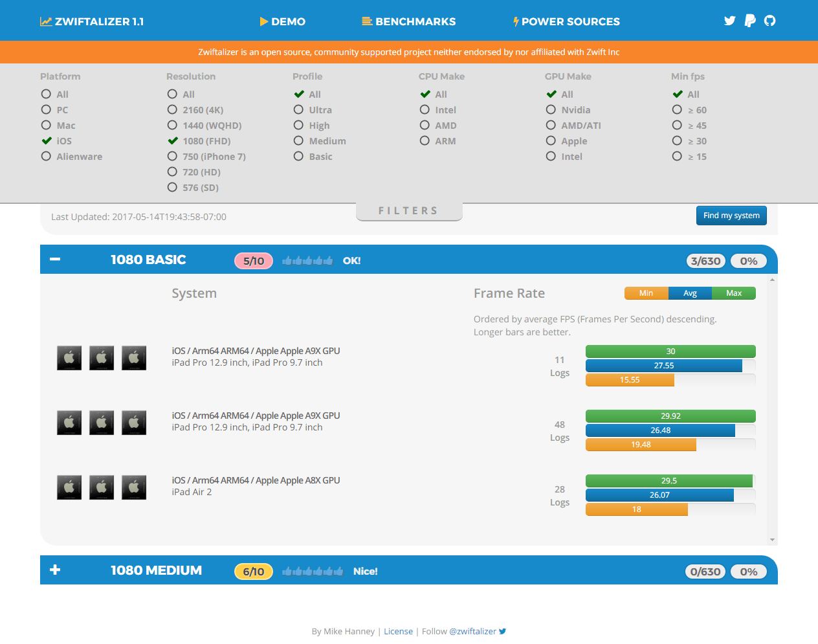This screenshot has width=818, height=644.
Task: Go to Zwiftalizer 1.1 home
Action: 92,21
